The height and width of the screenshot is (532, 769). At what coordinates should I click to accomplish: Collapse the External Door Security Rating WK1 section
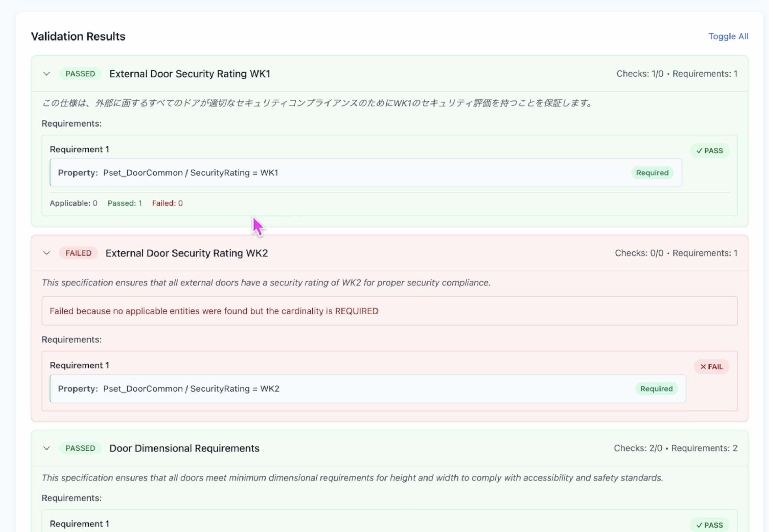(x=47, y=74)
